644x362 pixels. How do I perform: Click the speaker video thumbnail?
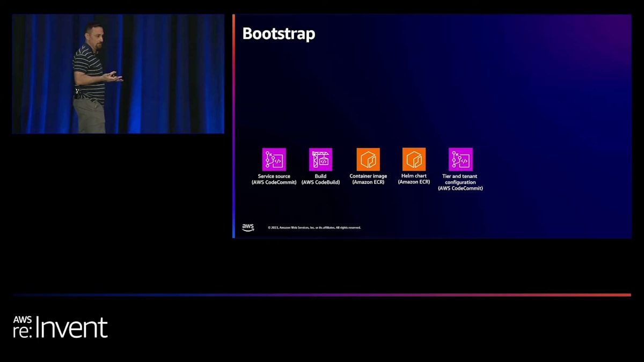pos(118,74)
